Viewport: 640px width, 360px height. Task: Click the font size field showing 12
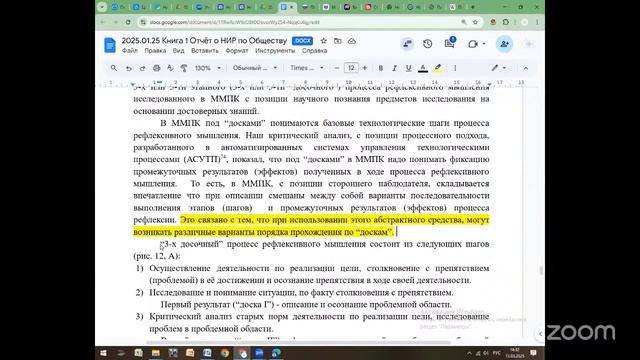pos(351,68)
